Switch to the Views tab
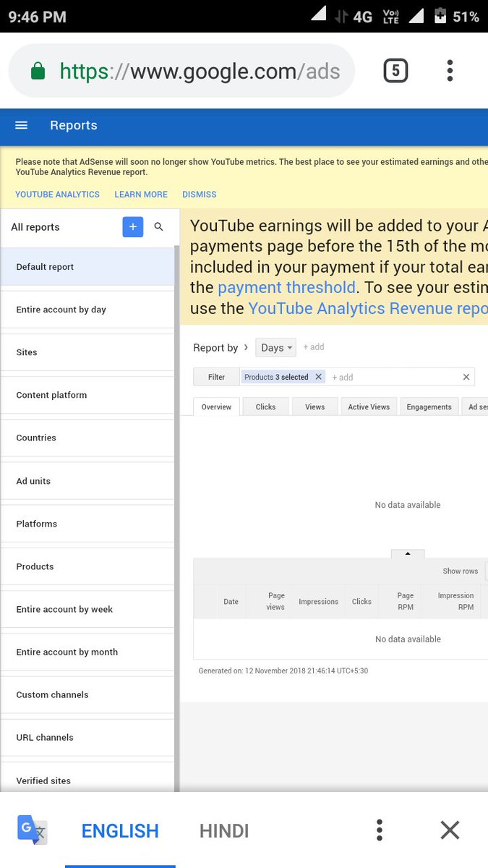This screenshot has height=868, width=488. [314, 407]
